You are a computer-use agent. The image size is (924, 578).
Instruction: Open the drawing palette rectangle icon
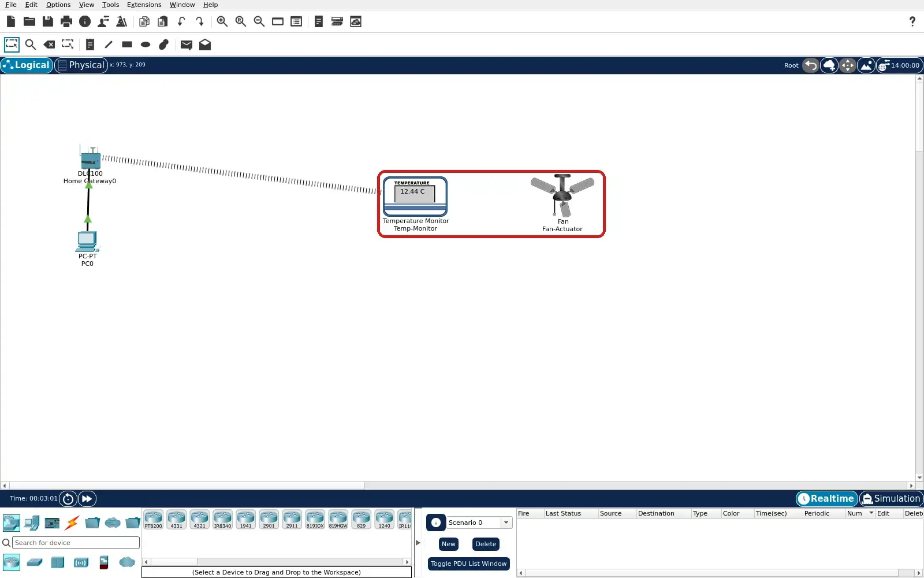coord(278,21)
